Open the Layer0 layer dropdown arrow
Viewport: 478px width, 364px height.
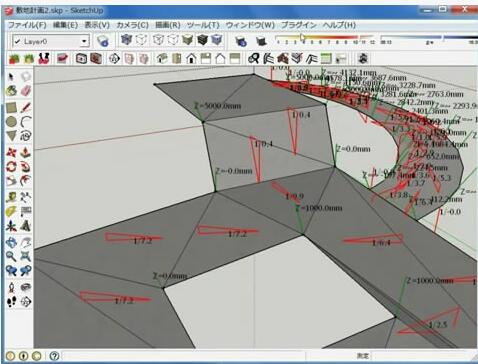pyautogui.click(x=84, y=41)
